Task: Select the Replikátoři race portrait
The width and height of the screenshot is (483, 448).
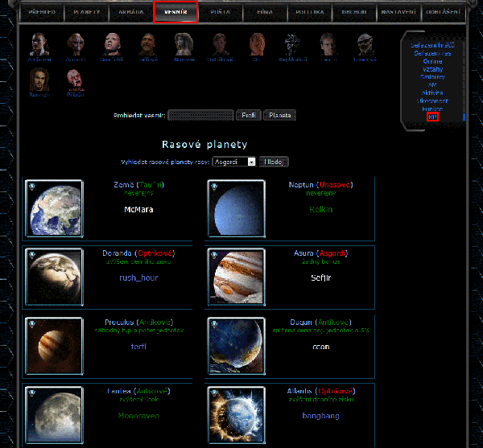Action: click(x=291, y=43)
